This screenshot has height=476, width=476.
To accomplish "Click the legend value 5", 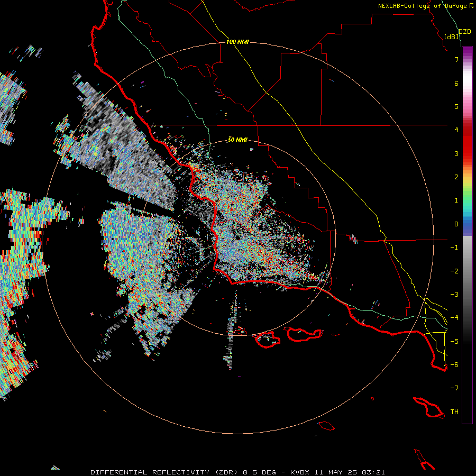I will coord(456,106).
